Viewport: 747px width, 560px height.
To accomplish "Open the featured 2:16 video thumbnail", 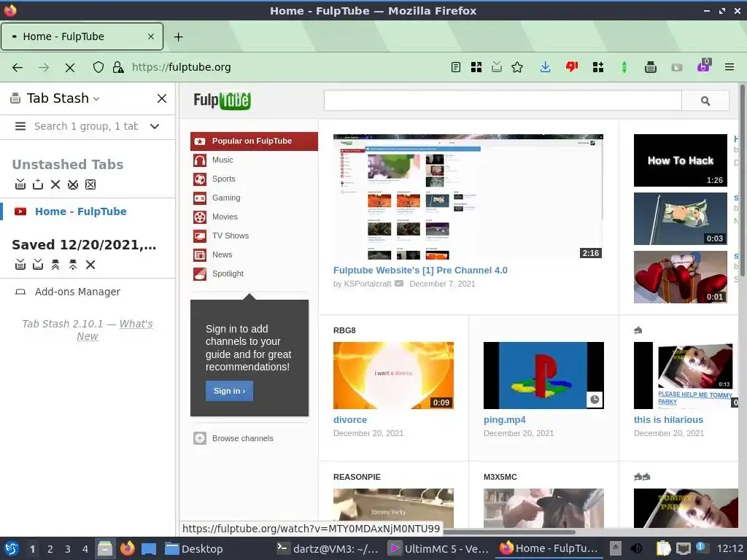I will (468, 197).
